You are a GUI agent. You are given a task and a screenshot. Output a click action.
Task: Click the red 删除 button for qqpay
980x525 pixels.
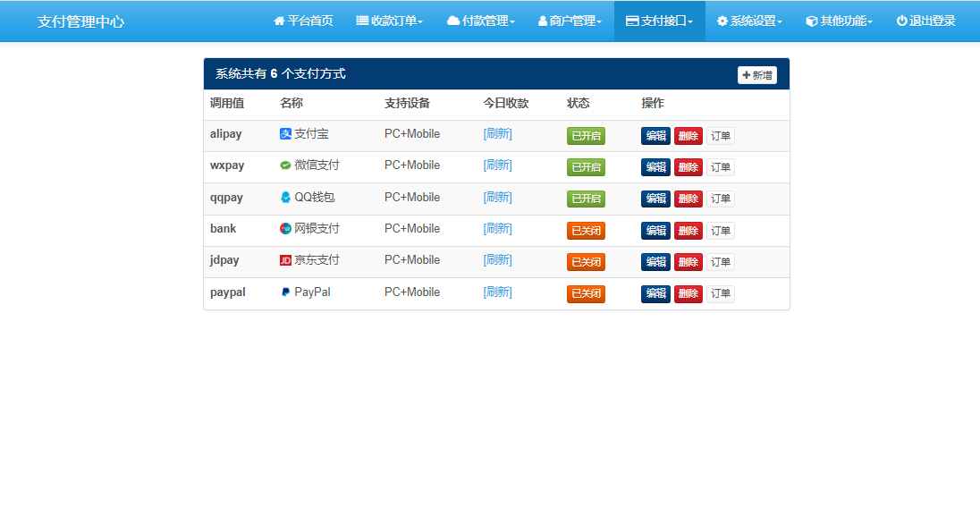coord(688,198)
